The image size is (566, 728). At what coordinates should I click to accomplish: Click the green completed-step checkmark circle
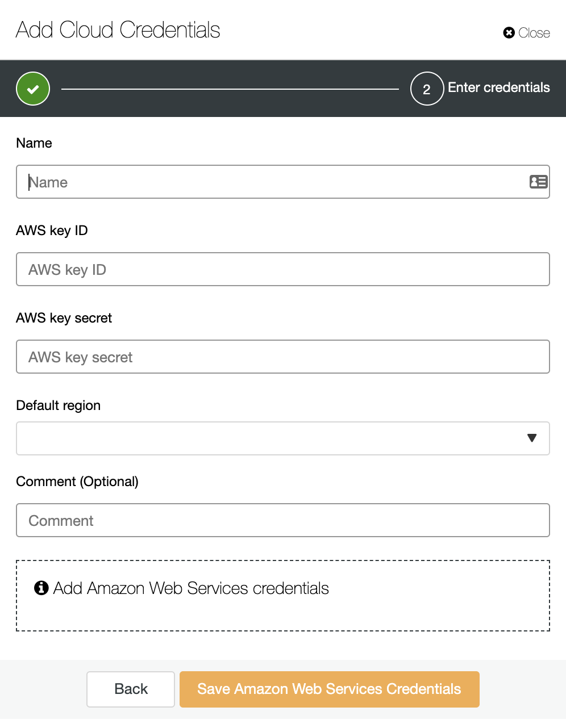(33, 89)
